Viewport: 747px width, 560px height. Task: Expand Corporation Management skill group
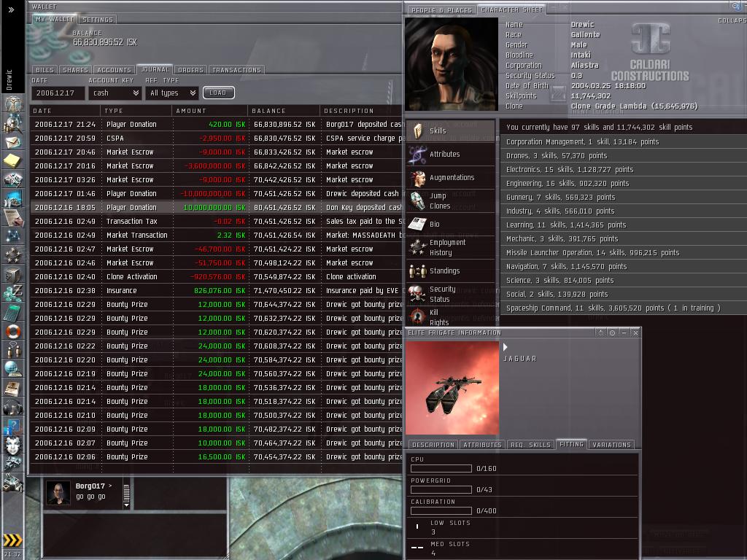624,141
